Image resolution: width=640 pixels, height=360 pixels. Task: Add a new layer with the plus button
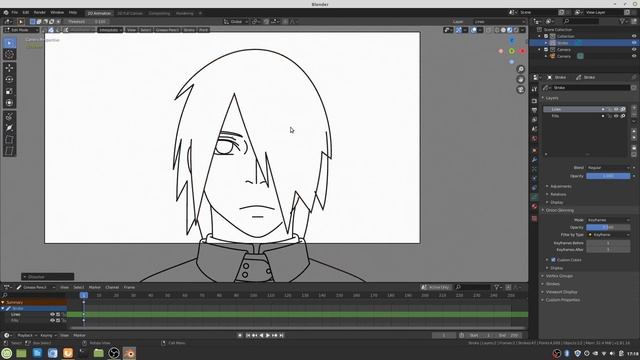tap(634, 108)
